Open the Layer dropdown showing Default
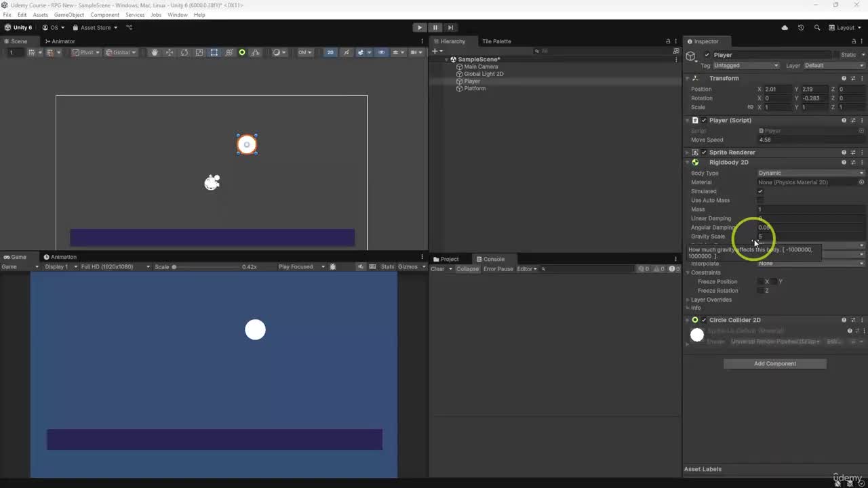The image size is (868, 488). (834, 66)
